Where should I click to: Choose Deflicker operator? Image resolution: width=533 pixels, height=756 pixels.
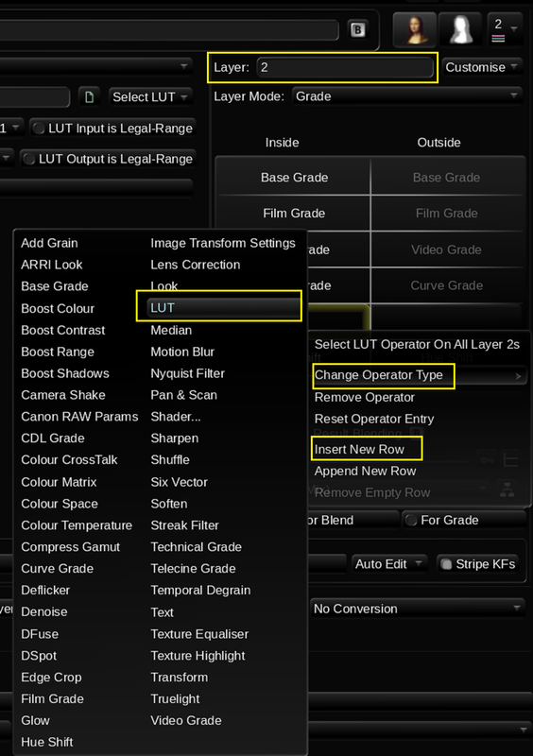coord(45,590)
